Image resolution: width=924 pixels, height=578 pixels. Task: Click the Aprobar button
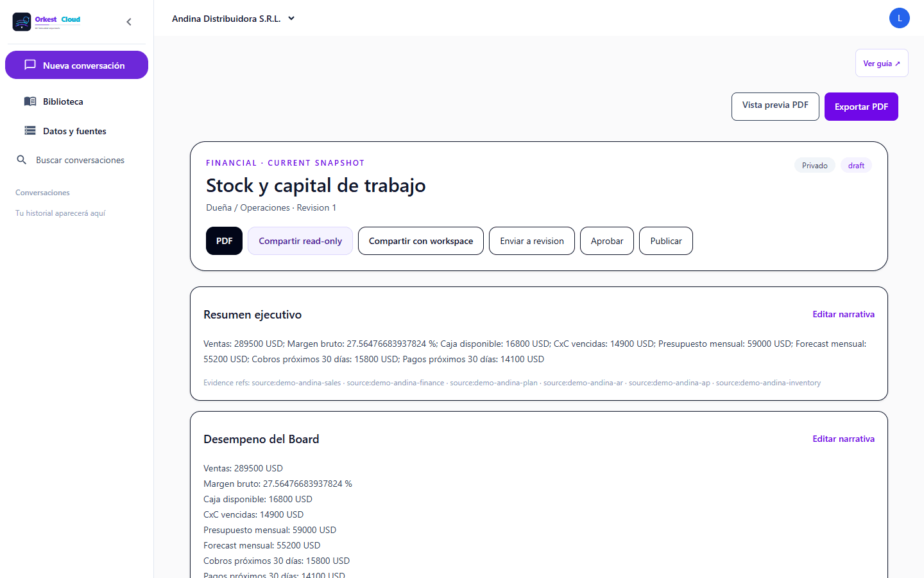tap(607, 241)
